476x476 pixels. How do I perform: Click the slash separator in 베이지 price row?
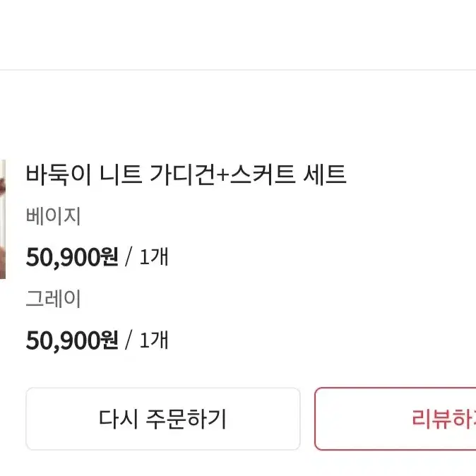129,257
